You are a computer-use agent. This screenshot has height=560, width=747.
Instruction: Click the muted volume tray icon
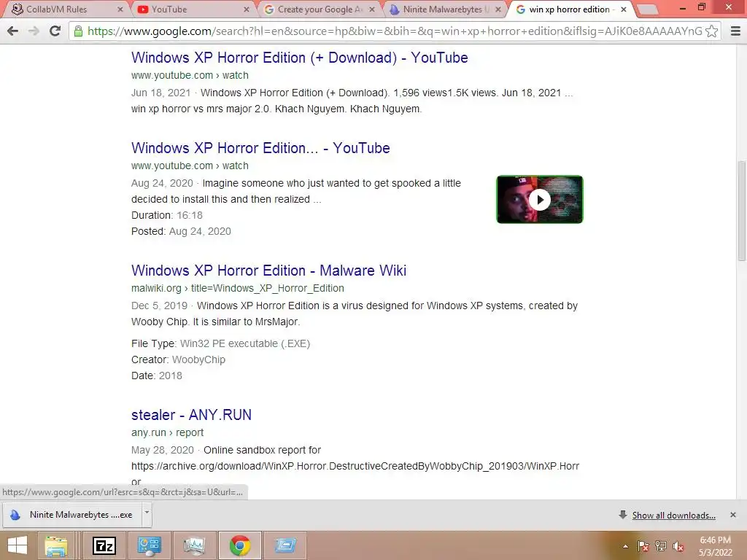678,547
